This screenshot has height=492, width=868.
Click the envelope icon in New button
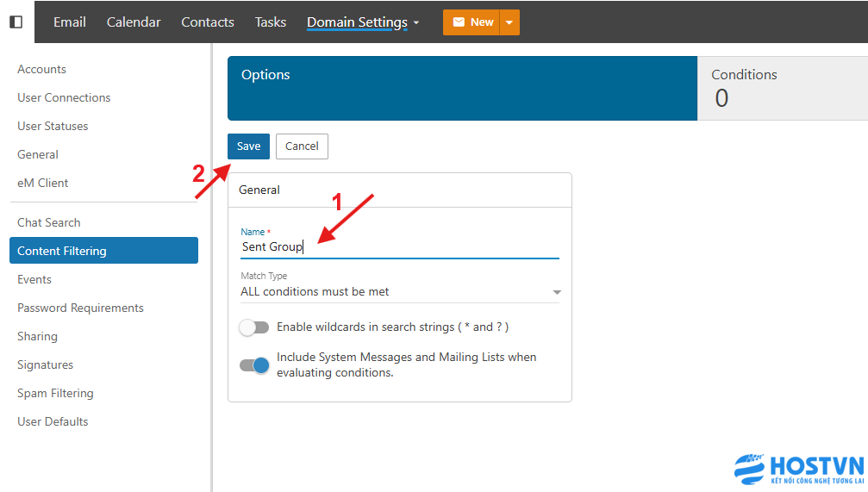coord(459,22)
